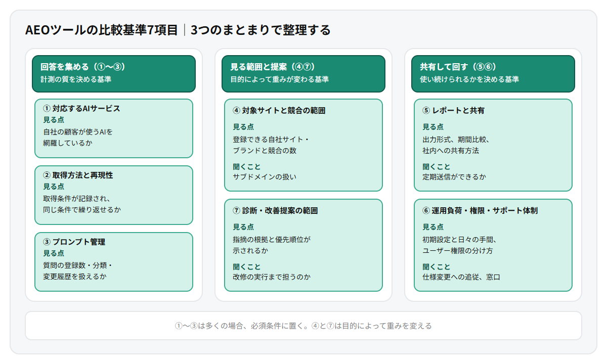Select the header '共有して回す（⑤⑥）'
The width and height of the screenshot is (607, 364).
coord(458,67)
